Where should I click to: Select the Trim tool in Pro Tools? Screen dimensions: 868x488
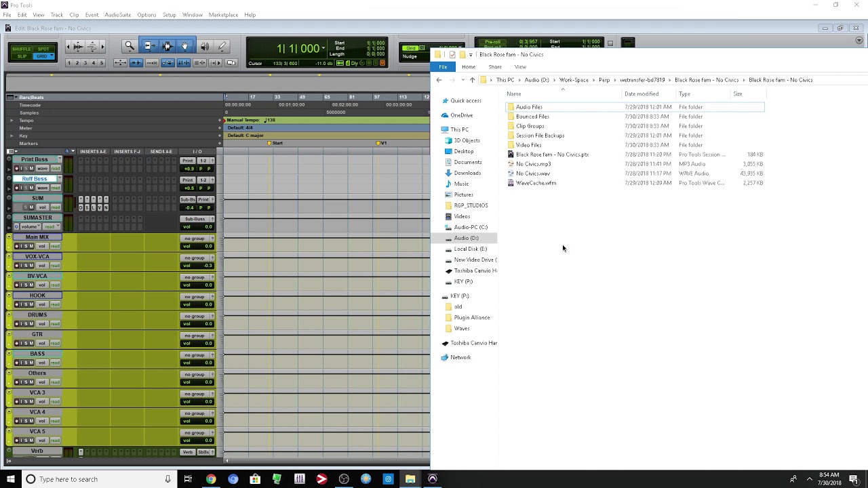149,46
